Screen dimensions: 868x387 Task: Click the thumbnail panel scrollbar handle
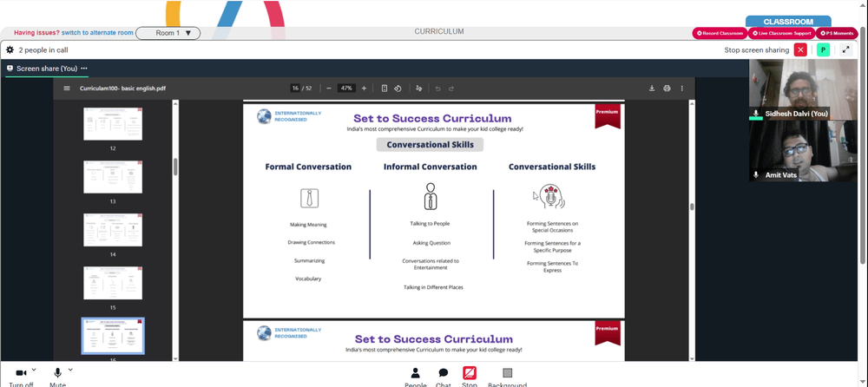(175, 167)
